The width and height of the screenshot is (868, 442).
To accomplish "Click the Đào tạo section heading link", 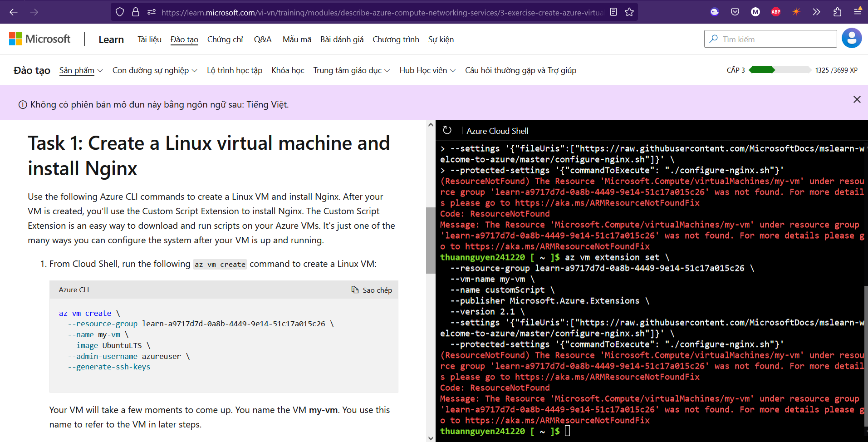I will click(32, 70).
